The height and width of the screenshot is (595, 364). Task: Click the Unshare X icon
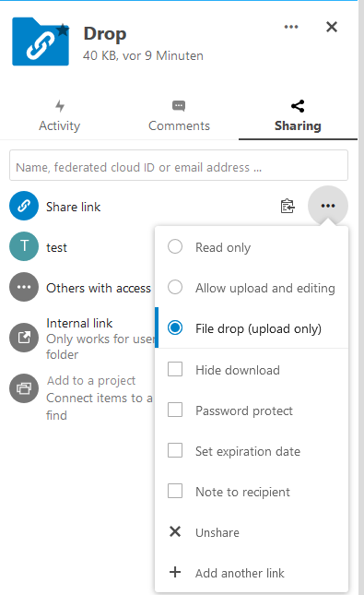click(175, 531)
